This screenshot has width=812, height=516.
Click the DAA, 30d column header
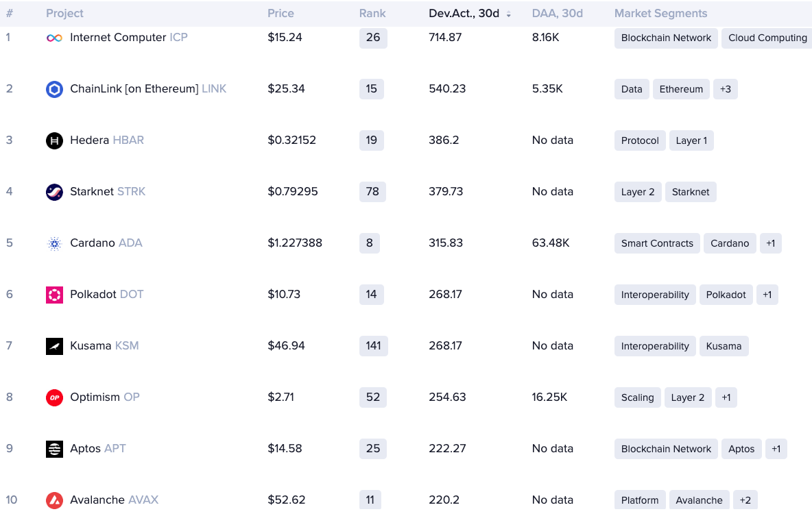tap(557, 14)
